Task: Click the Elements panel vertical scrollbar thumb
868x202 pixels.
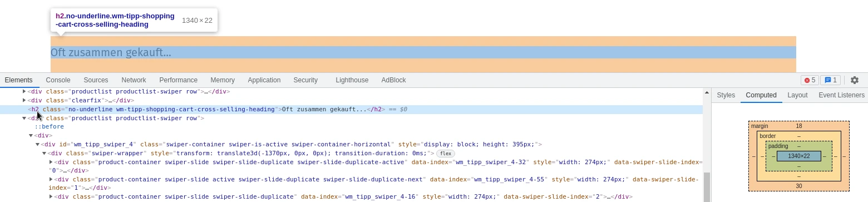Action: pos(707,187)
